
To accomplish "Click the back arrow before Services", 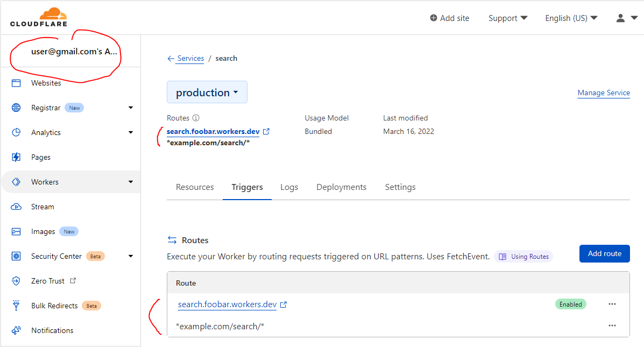I will [x=171, y=59].
